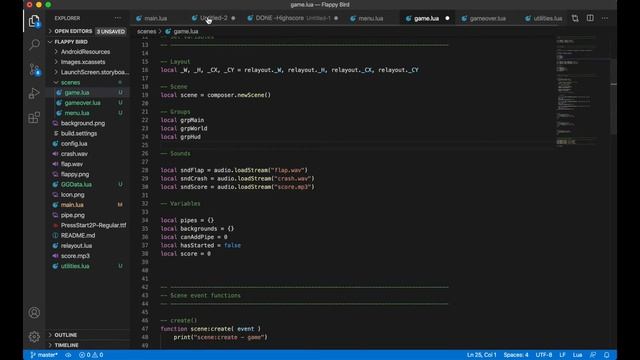Open the Explorer view in activity bar
Screen dimensions: 640x360
pos(34,20)
